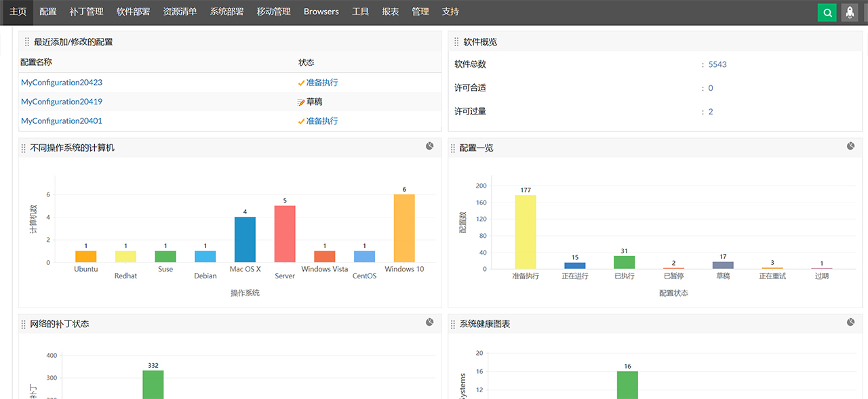868x399 pixels.
Task: Click drag handle of 最近添加/修改的配置 panel
Action: [27, 42]
